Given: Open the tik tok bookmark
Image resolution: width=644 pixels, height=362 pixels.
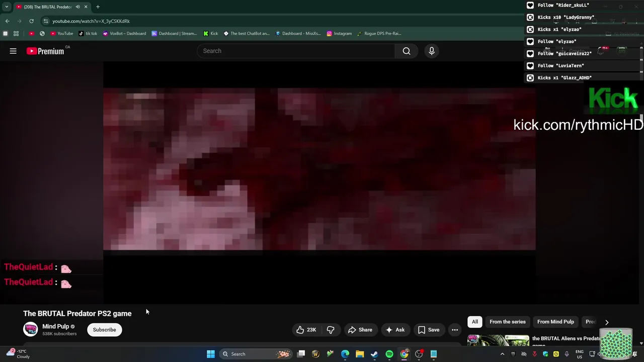Looking at the screenshot, I should click(88, 34).
